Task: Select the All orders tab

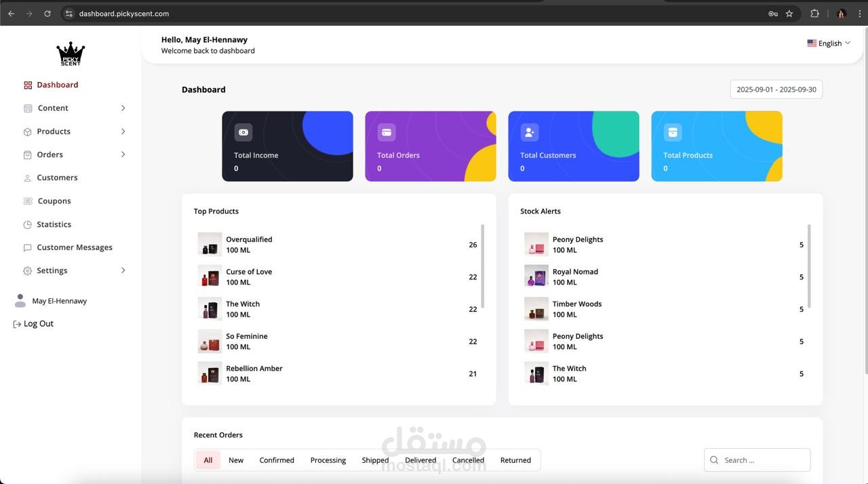Action: (x=208, y=460)
